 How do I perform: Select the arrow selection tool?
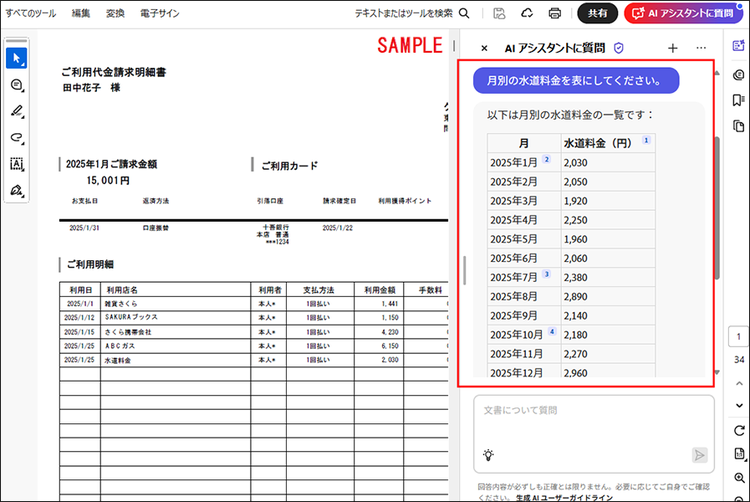point(16,58)
